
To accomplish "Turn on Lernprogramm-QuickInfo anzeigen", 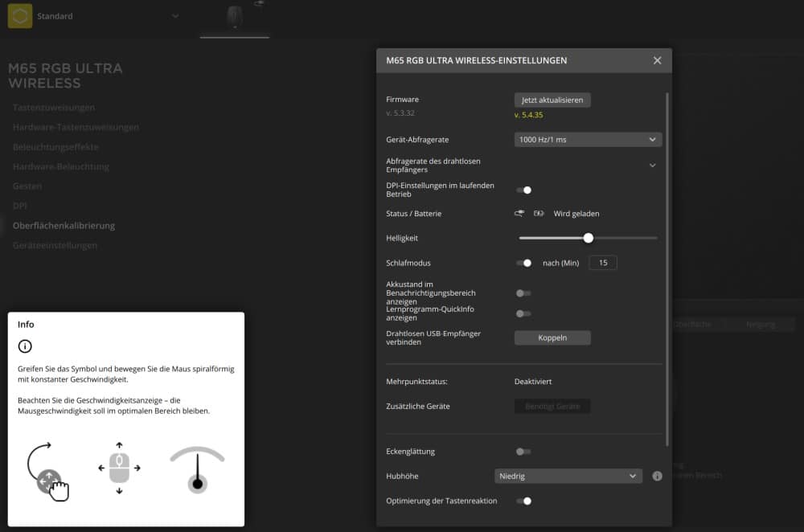I will (523, 313).
